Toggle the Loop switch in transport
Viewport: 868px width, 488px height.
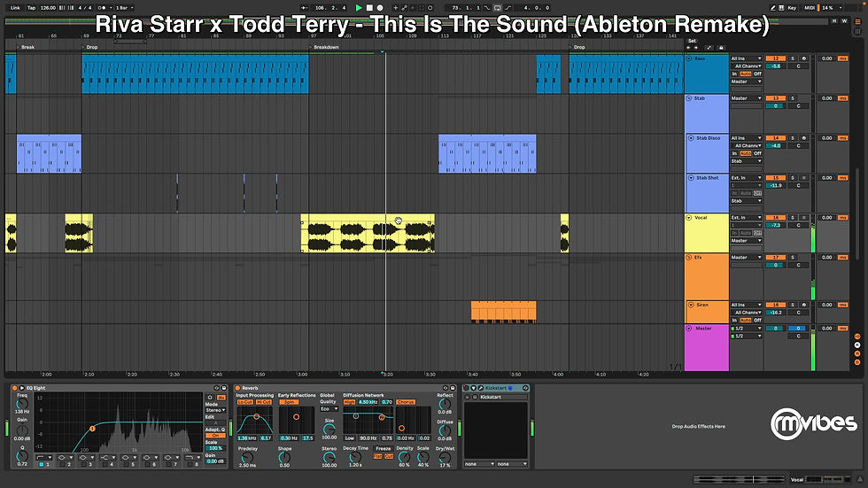point(497,8)
